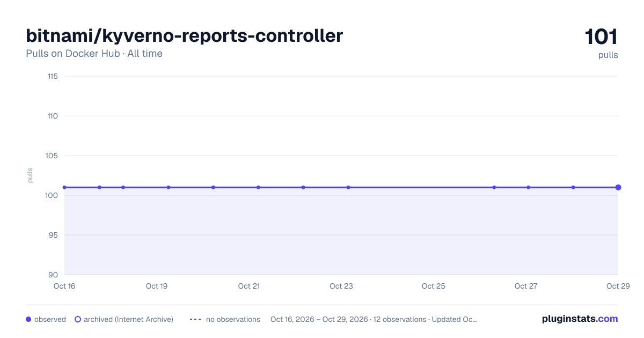Select the first data point at Oct 16
Image resolution: width=644 pixels, height=338 pixels.
[64, 187]
